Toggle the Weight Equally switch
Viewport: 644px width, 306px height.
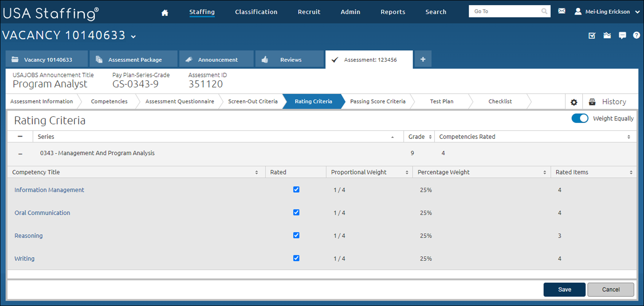580,118
